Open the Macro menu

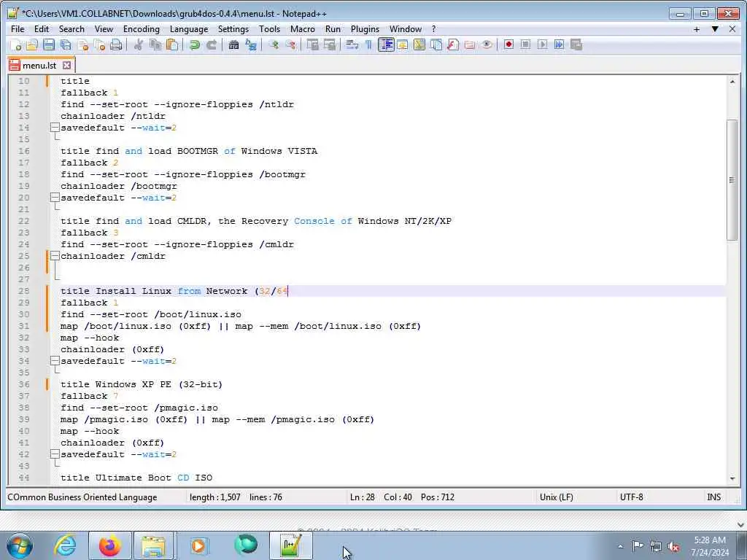pos(303,29)
